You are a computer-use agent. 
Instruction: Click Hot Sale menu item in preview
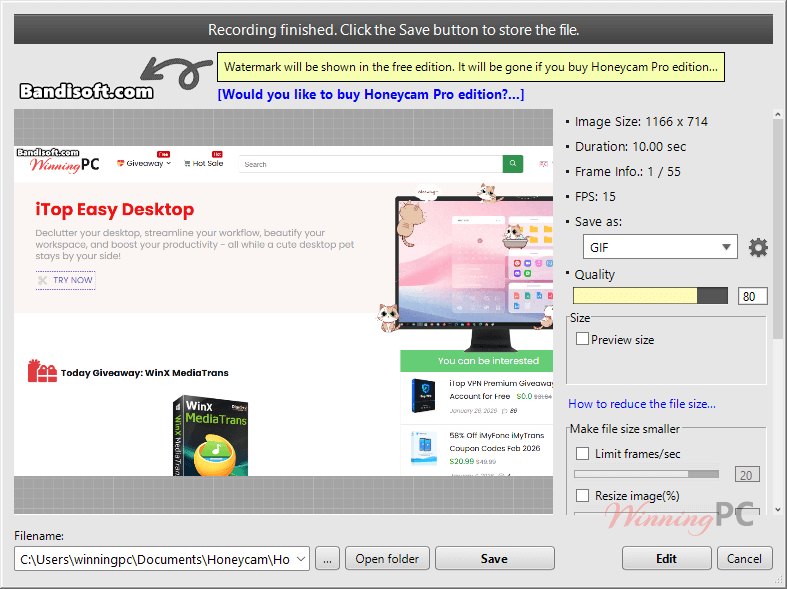tap(203, 164)
